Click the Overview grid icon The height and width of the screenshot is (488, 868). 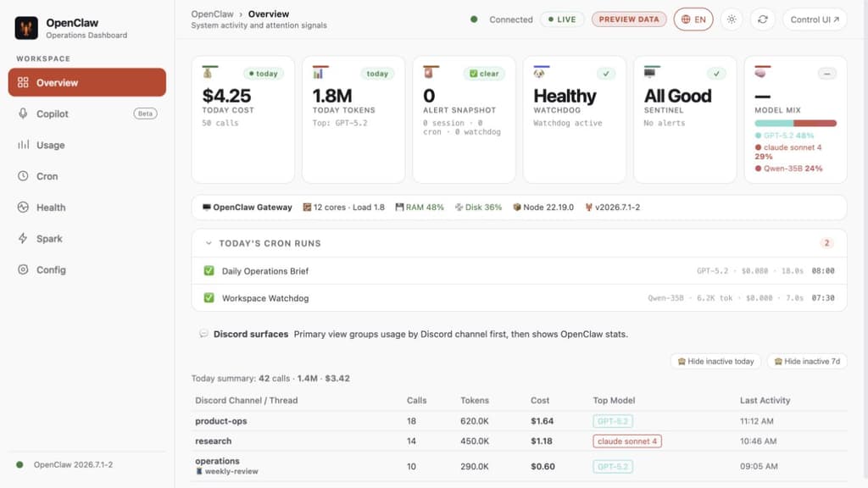(23, 82)
